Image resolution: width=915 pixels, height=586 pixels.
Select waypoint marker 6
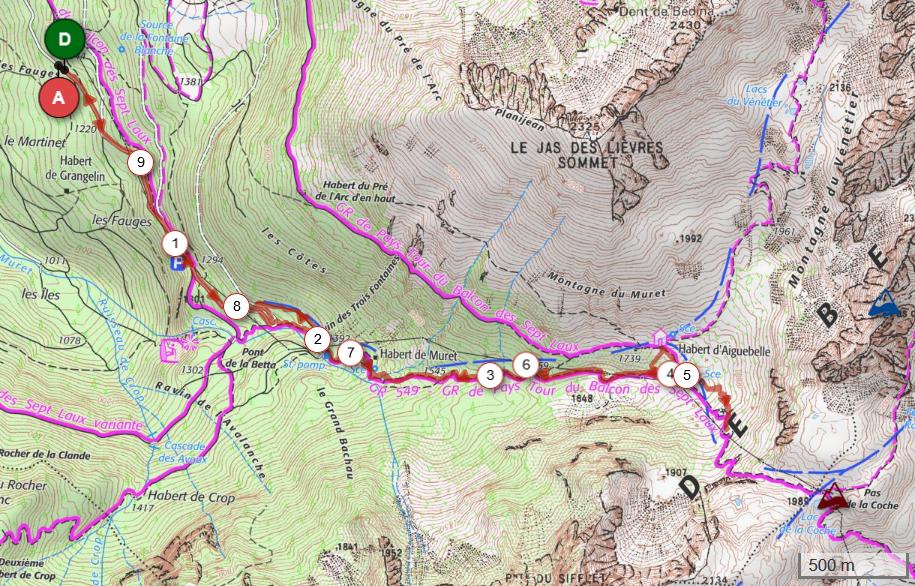click(x=526, y=365)
